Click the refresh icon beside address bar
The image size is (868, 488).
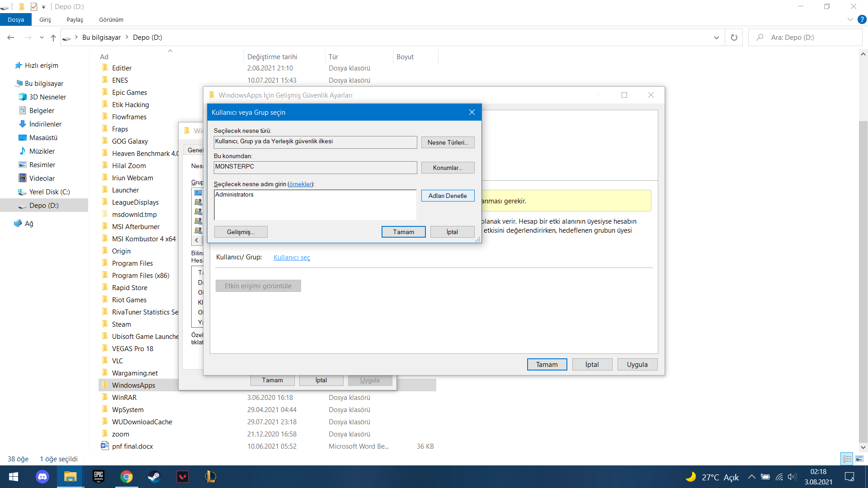(734, 38)
